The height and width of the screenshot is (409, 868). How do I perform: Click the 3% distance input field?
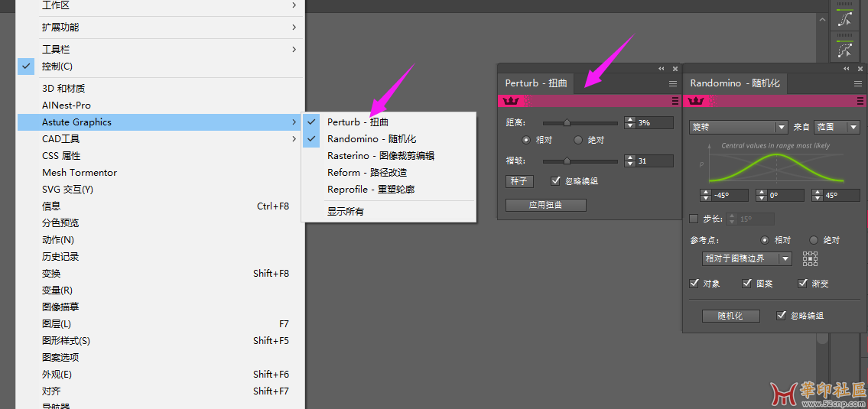coord(655,123)
